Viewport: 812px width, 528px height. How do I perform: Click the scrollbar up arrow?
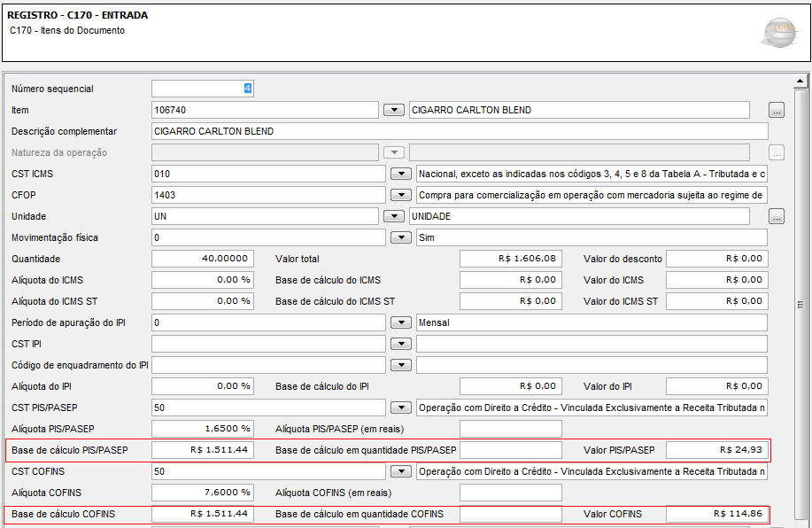tap(800, 82)
